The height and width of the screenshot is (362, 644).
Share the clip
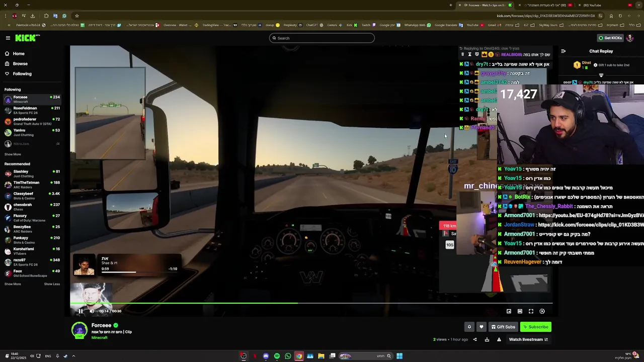474,339
